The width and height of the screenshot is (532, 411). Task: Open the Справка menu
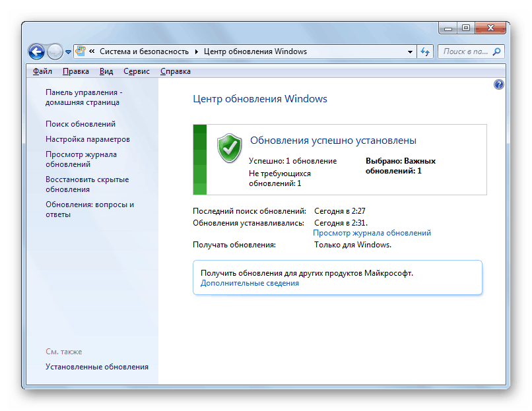pos(176,71)
